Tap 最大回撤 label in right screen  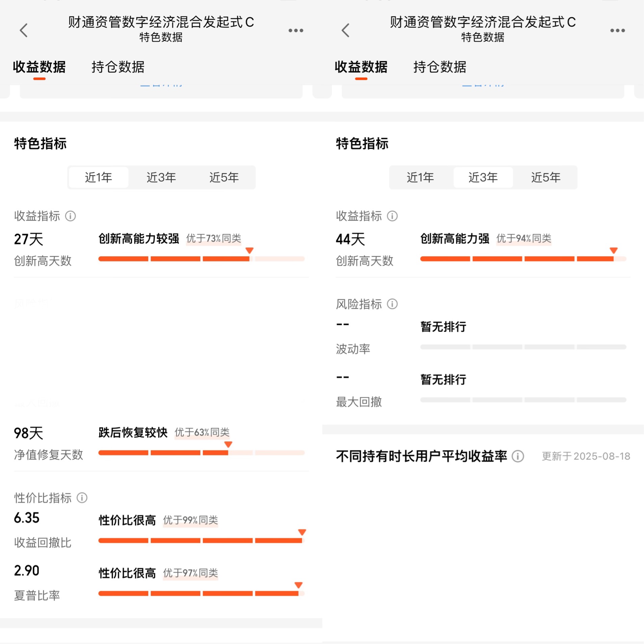click(x=359, y=402)
